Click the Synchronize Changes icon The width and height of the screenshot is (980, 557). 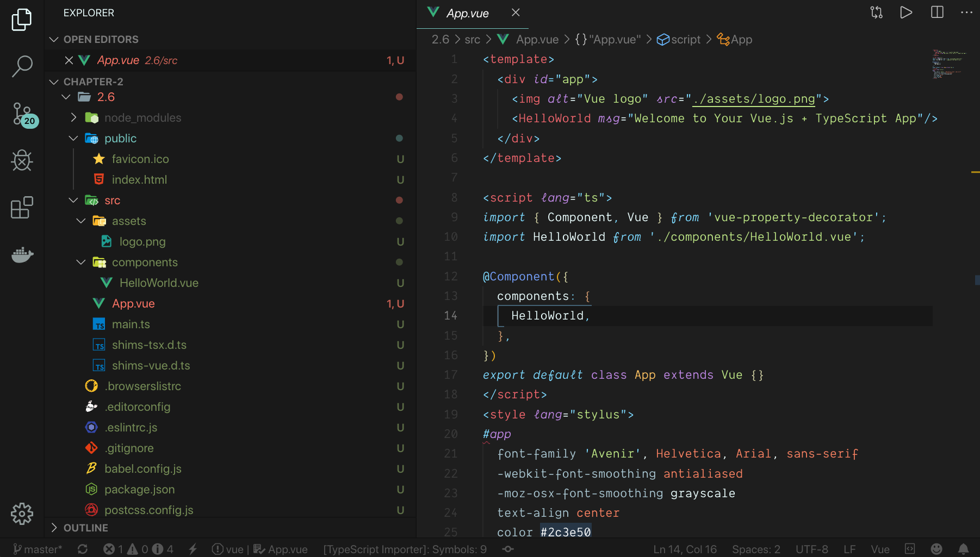click(83, 549)
